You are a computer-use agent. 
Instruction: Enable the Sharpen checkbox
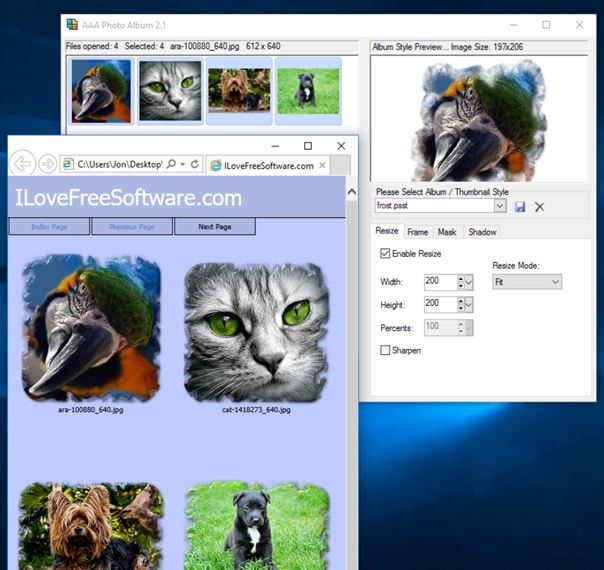point(385,350)
